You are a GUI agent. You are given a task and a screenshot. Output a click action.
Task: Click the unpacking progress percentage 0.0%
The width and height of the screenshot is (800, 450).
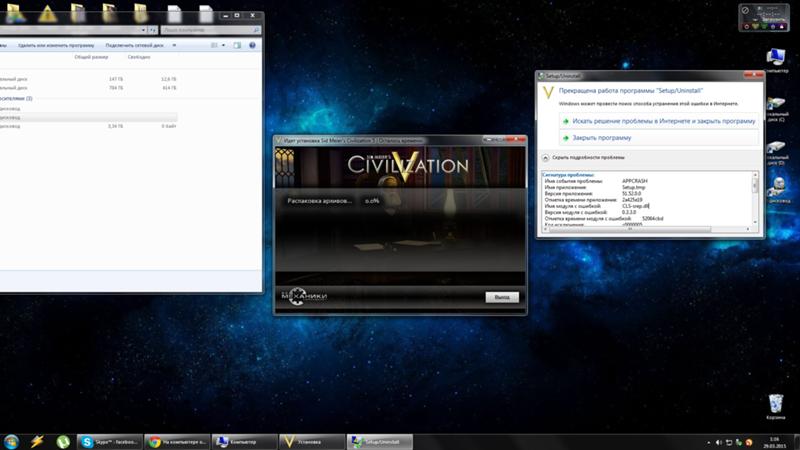coord(372,201)
